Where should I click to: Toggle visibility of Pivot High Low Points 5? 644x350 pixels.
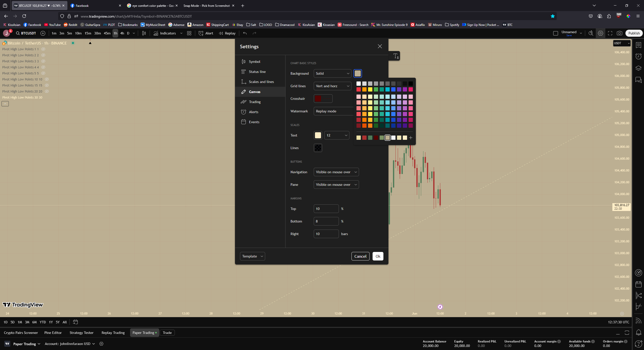coord(43,73)
